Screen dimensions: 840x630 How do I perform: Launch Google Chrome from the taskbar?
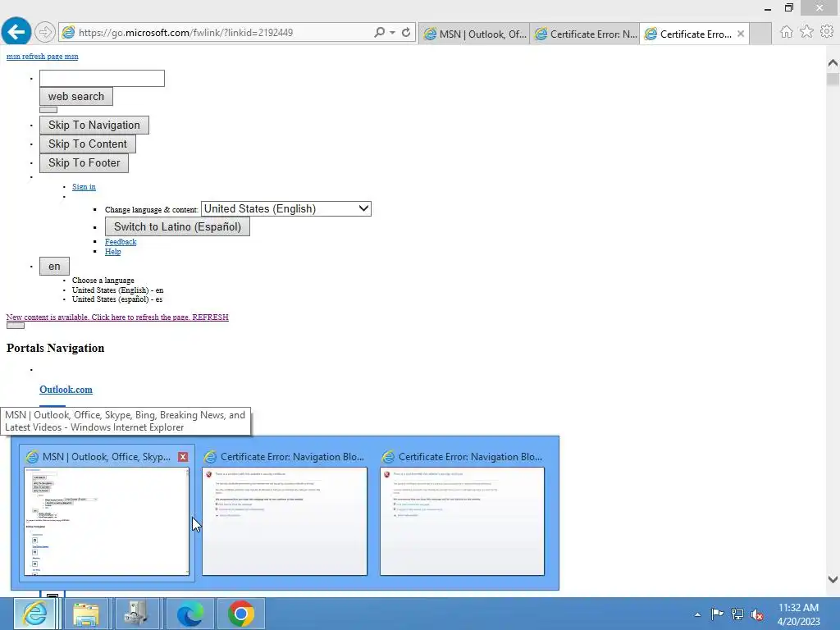pos(240,614)
